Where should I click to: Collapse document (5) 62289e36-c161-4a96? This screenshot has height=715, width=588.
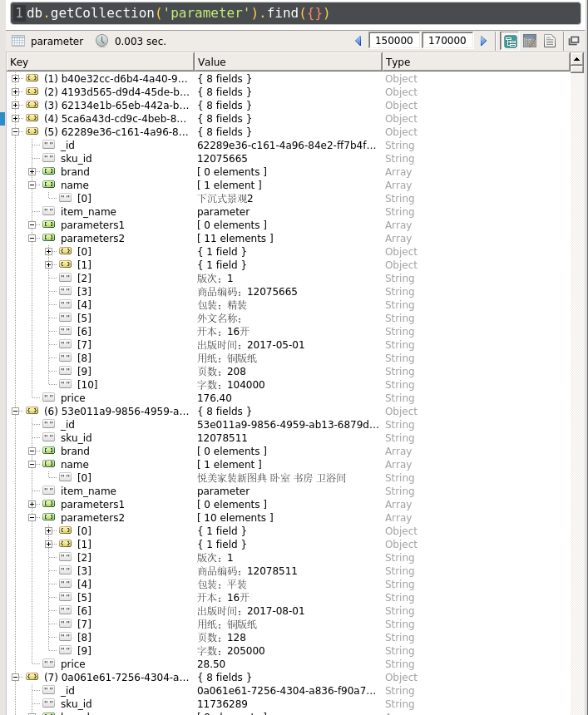tap(16, 131)
